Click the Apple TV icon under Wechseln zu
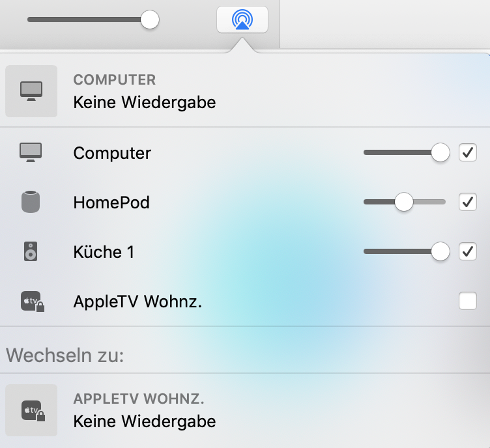 [x=31, y=410]
